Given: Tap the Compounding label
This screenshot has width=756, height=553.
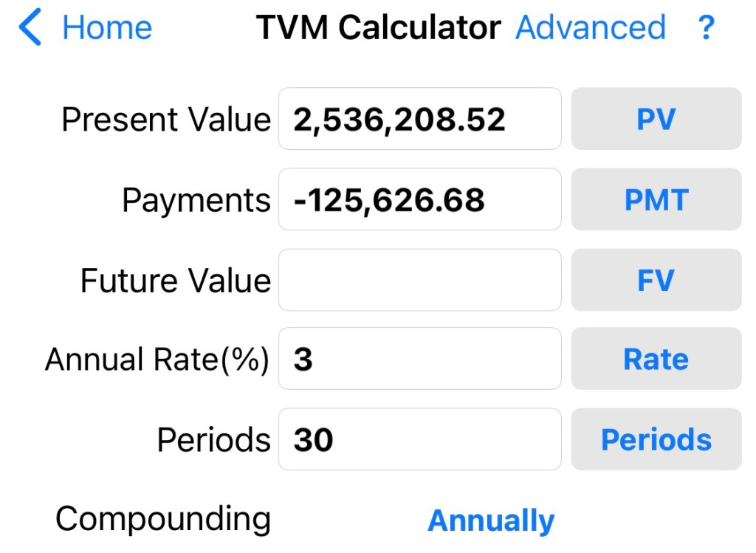Looking at the screenshot, I should point(162,519).
